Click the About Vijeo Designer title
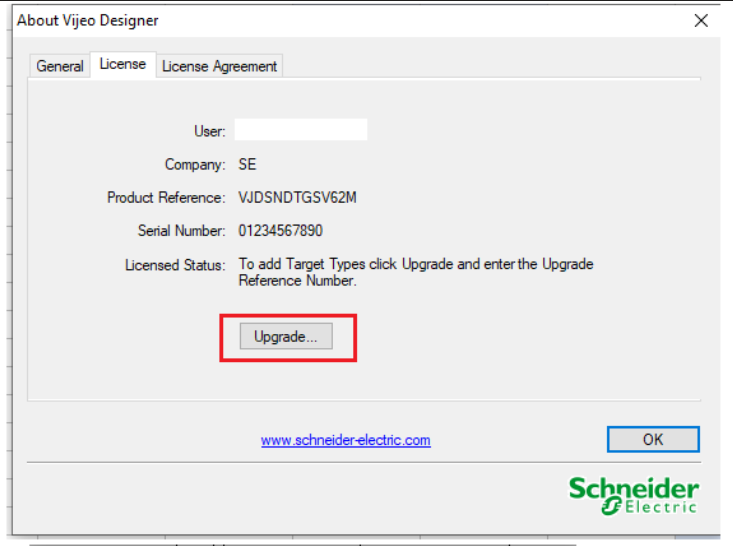 (88, 21)
